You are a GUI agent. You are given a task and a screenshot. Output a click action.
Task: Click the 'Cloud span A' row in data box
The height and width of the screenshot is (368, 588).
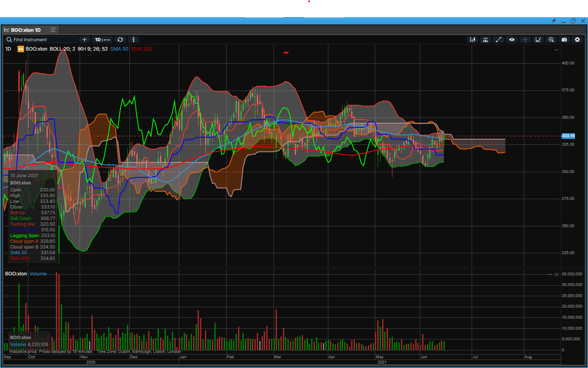pos(33,242)
